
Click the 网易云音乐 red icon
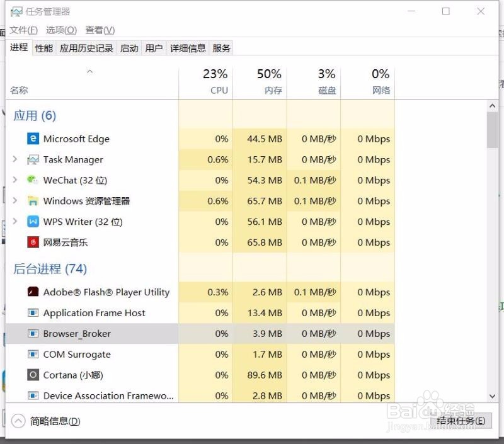(x=33, y=242)
